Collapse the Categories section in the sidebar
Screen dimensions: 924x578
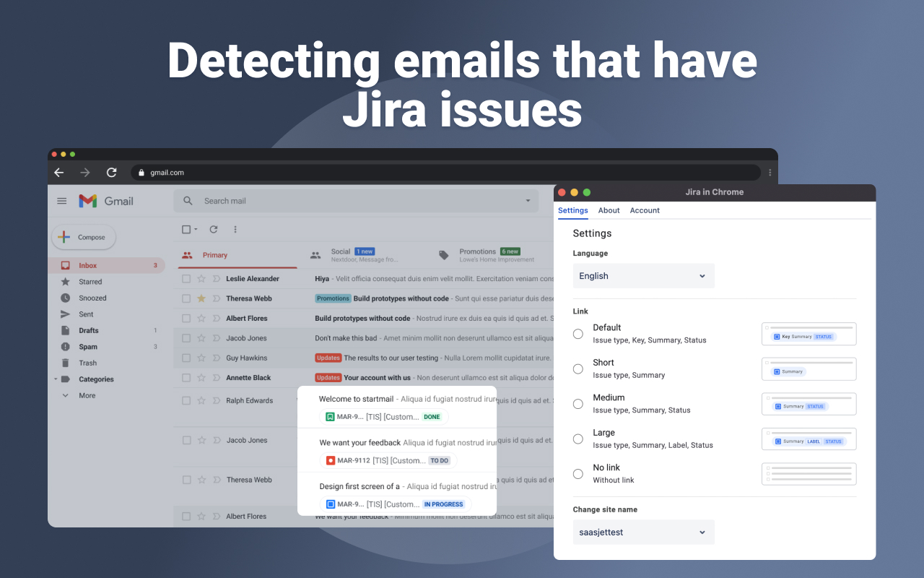tap(55, 379)
